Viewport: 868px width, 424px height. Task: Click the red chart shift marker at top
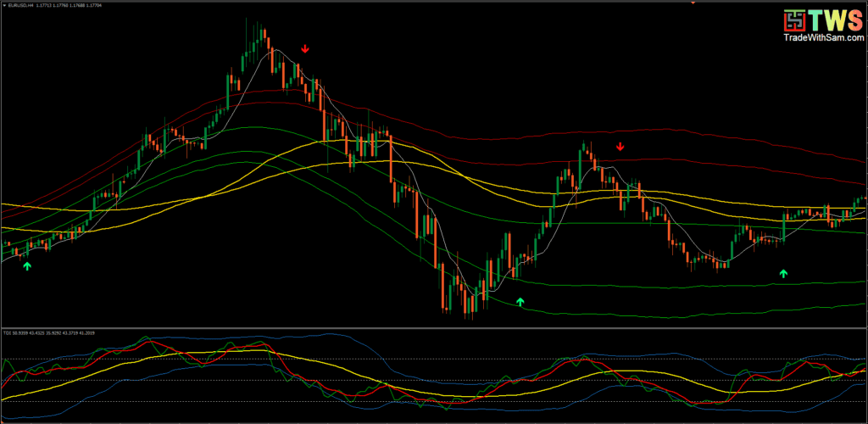point(693,3)
